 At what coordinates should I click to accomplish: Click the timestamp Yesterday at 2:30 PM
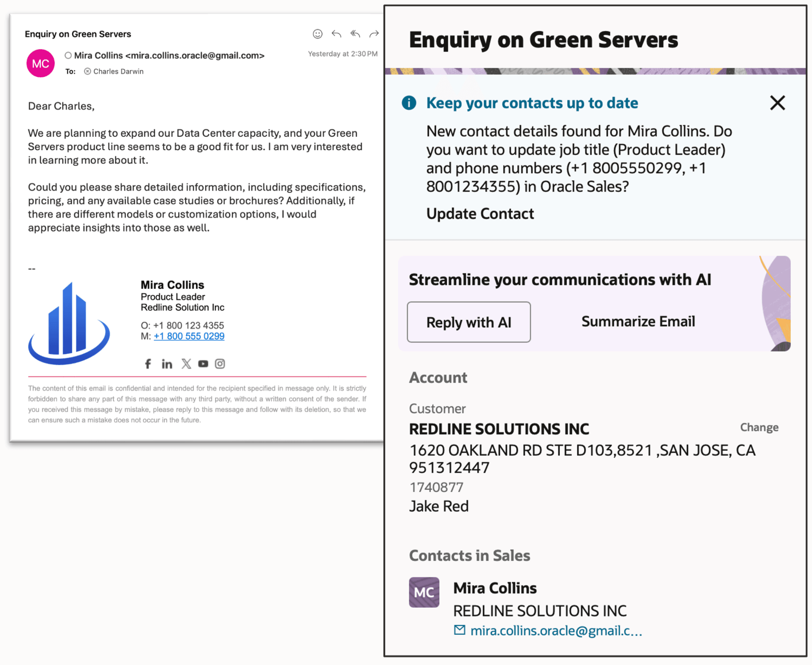(x=342, y=54)
